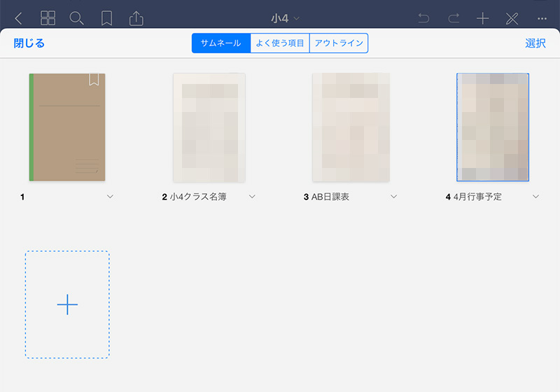Tap the bookmark icon in toolbar
This screenshot has height=392, width=560.
106,18
